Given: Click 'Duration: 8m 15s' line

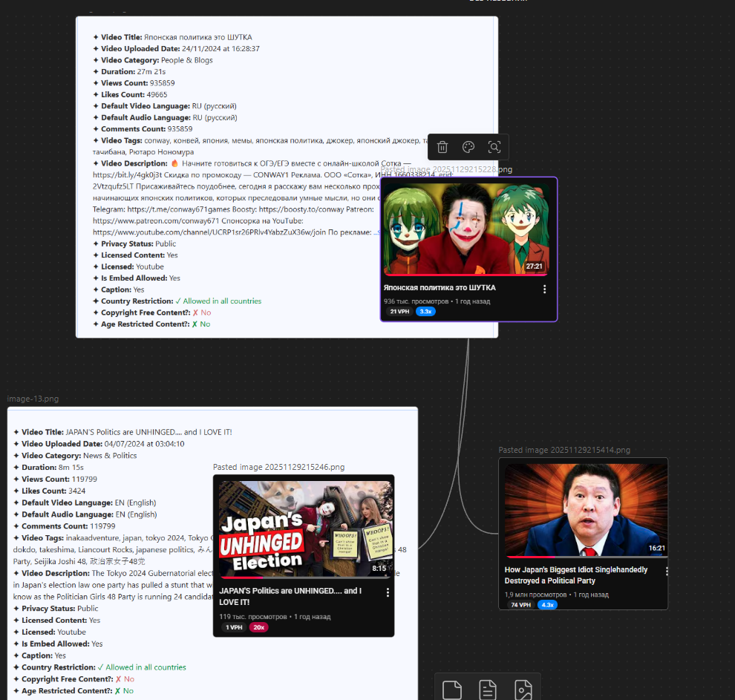Looking at the screenshot, I should [x=48, y=467].
